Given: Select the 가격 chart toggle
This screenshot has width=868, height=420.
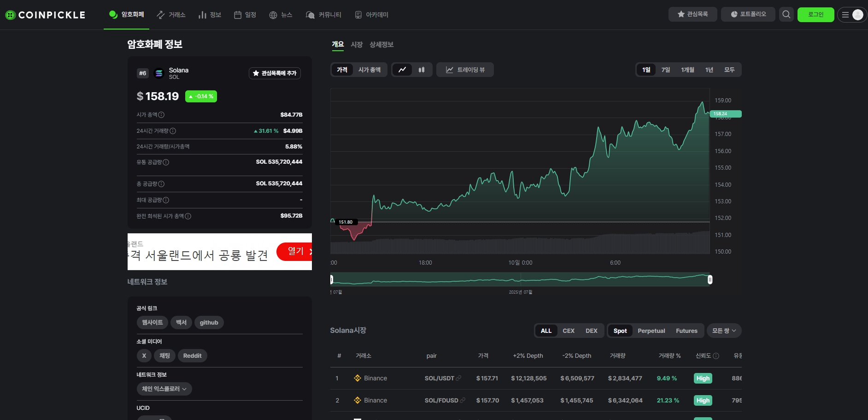Looking at the screenshot, I should (342, 70).
